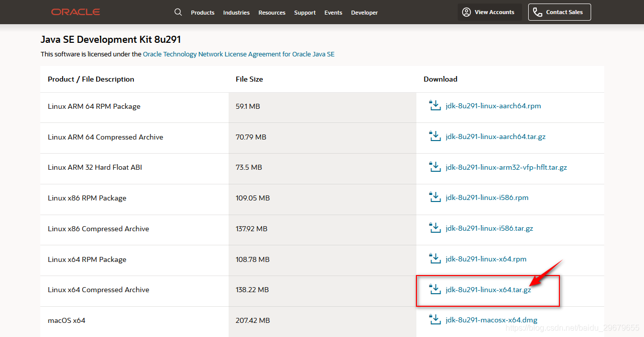Click the phone icon in Contact Sales
Viewport: 644px width, 337px height.
tap(538, 12)
